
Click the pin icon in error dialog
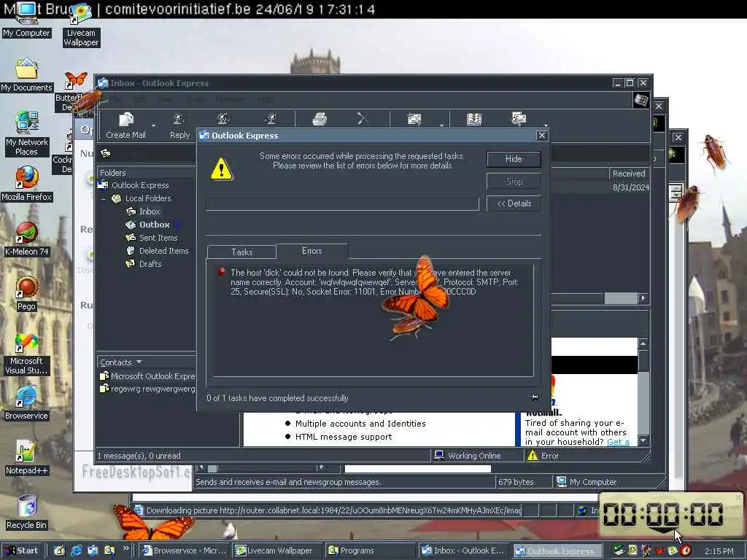533,397
